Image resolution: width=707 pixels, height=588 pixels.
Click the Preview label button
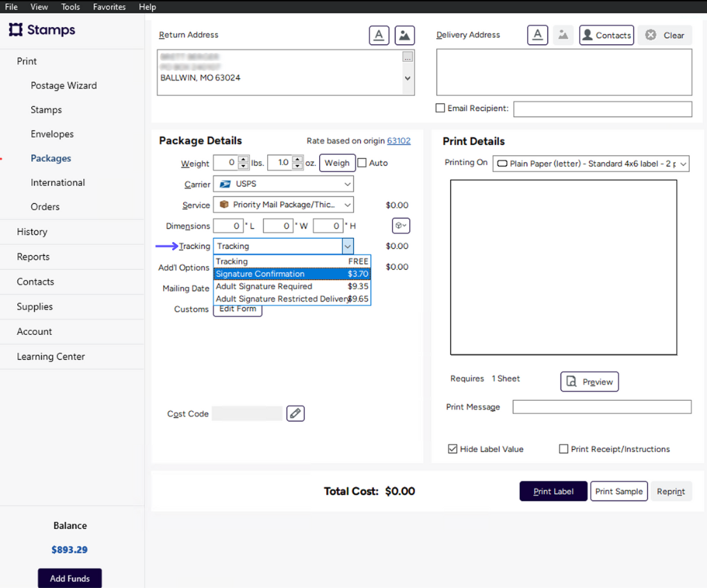[x=589, y=381]
